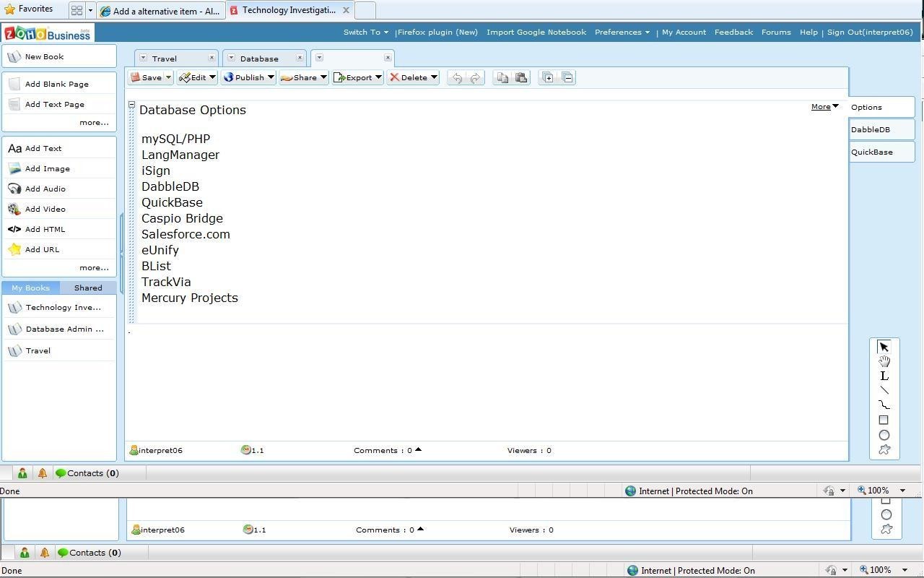Click the paste clipboard icon
This screenshot has width=924, height=578.
point(521,77)
